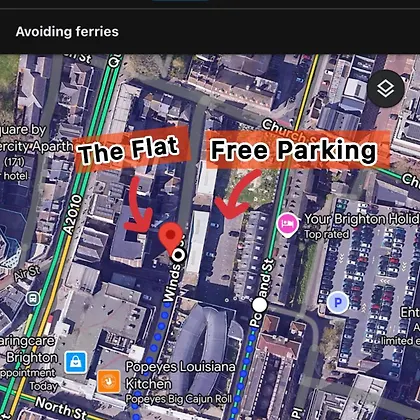Open Popeyes Louisiana Kitchen label
Image resolution: width=420 pixels, height=420 pixels.
(x=180, y=375)
